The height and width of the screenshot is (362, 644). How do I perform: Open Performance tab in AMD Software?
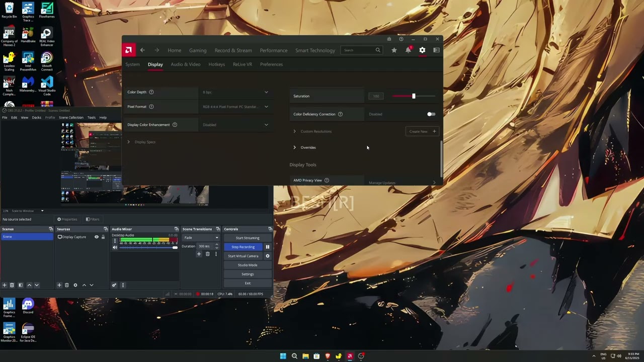coord(274,50)
